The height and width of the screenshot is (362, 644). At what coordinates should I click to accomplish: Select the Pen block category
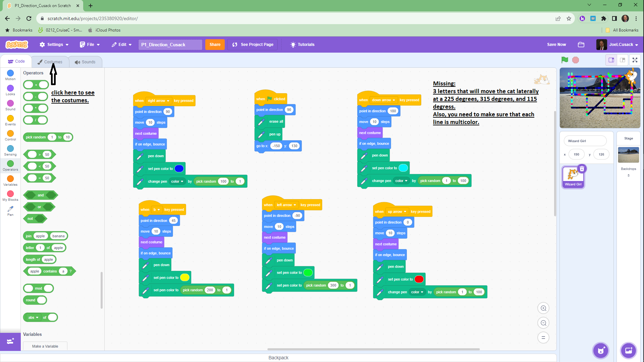click(x=10, y=211)
